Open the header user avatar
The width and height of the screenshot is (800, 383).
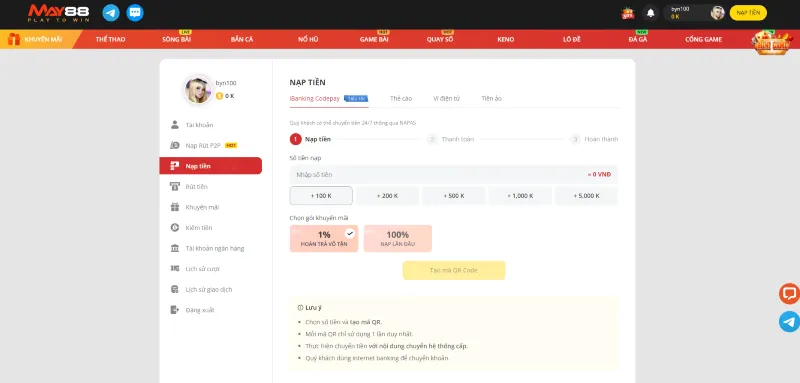click(x=717, y=13)
